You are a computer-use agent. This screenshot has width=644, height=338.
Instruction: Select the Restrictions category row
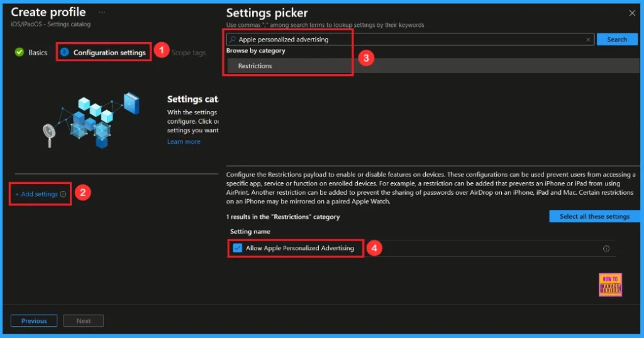coord(433,65)
